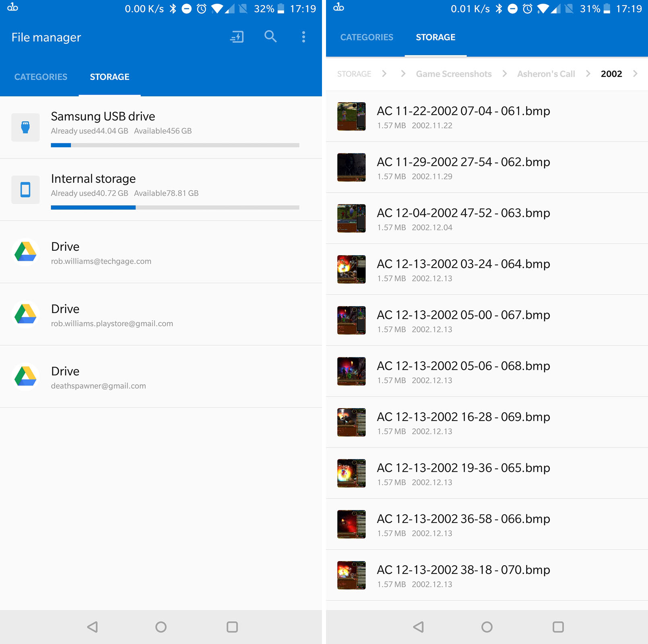Viewport: 648px width, 644px height.
Task: Switch to Categories tab in File manager
Action: [x=41, y=77]
